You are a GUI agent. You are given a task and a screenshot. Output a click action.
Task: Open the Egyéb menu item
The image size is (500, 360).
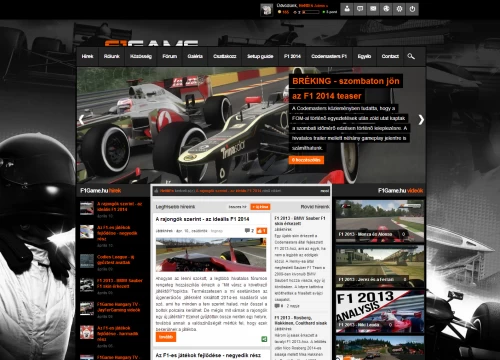364,56
